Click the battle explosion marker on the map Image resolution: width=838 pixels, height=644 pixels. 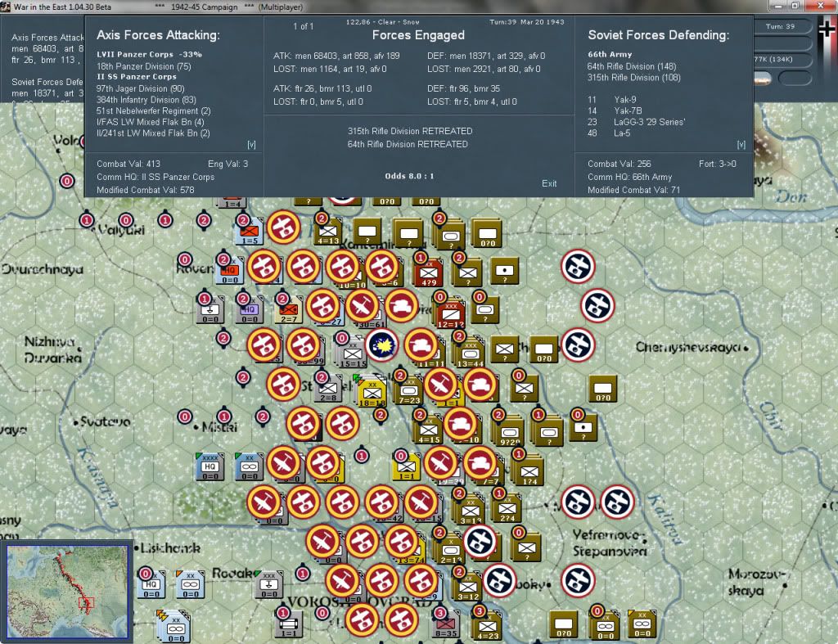[x=382, y=345]
